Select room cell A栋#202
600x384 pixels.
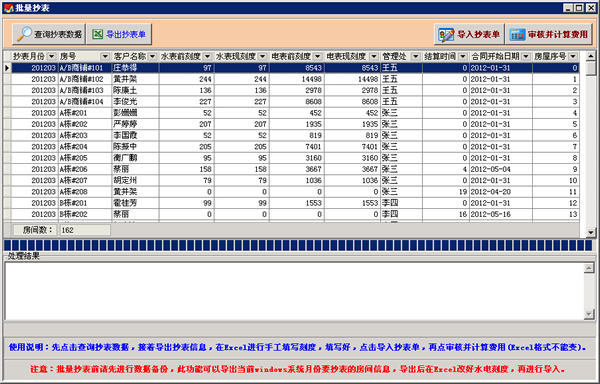coord(85,124)
